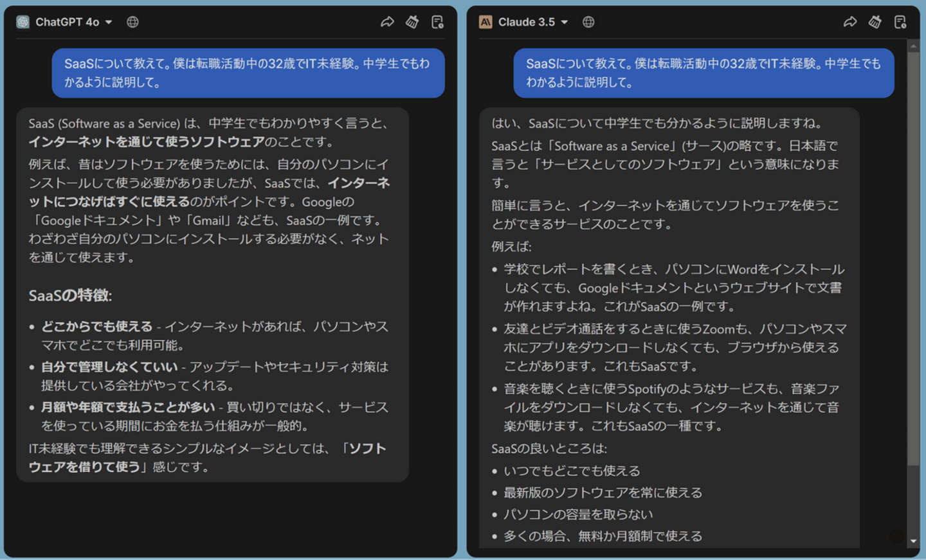
Task: Click the bullet "最新版のソフトウェアを常に使える"
Action: pos(603,492)
